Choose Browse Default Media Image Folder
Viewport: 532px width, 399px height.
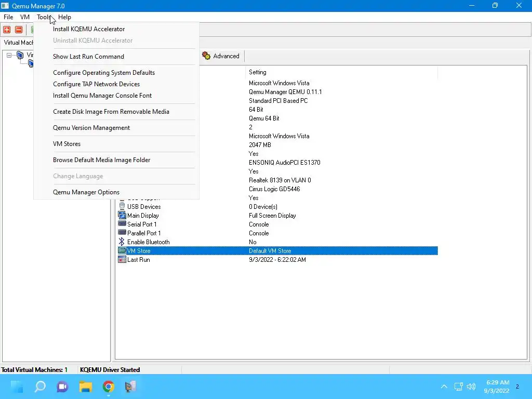(116, 160)
